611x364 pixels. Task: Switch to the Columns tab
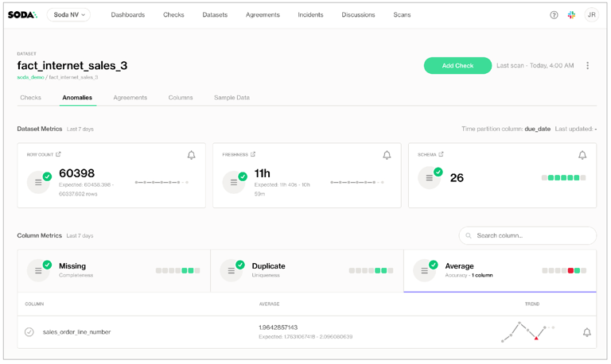point(181,98)
